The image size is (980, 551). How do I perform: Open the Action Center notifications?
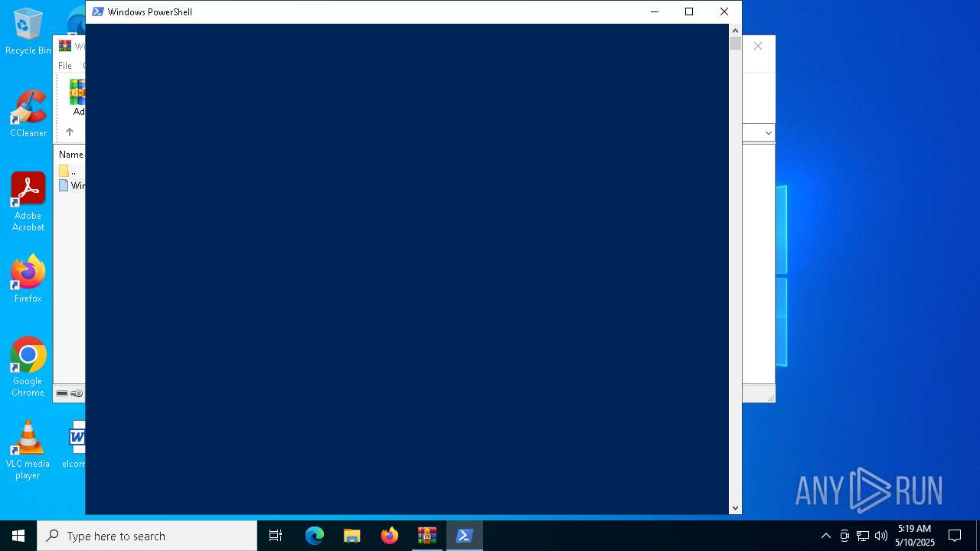tap(955, 536)
